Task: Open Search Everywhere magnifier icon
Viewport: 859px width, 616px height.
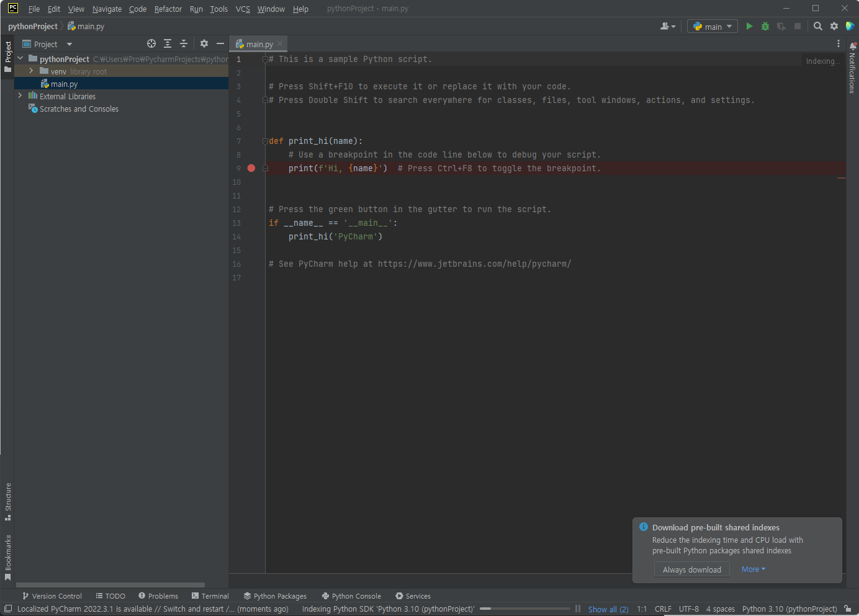Action: coord(818,26)
